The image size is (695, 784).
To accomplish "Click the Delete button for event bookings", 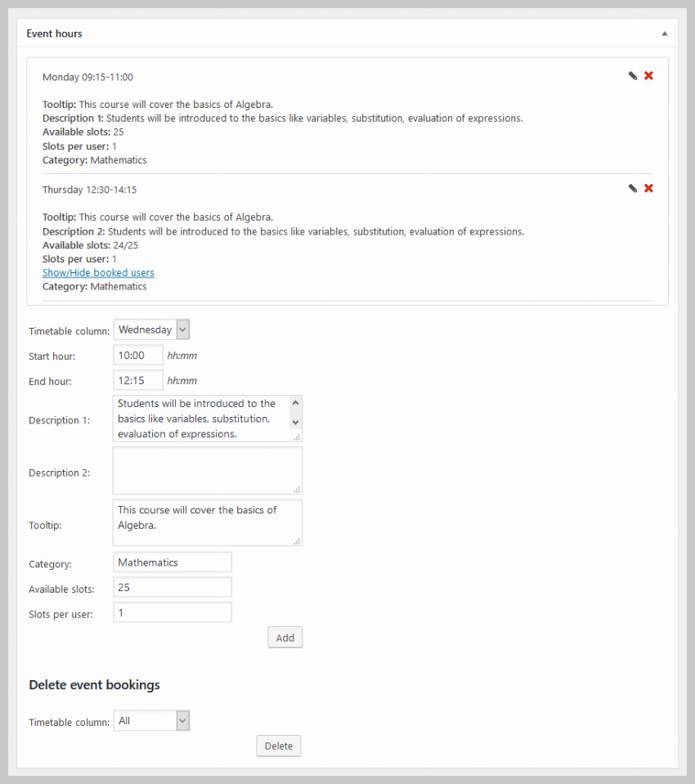I will [278, 746].
